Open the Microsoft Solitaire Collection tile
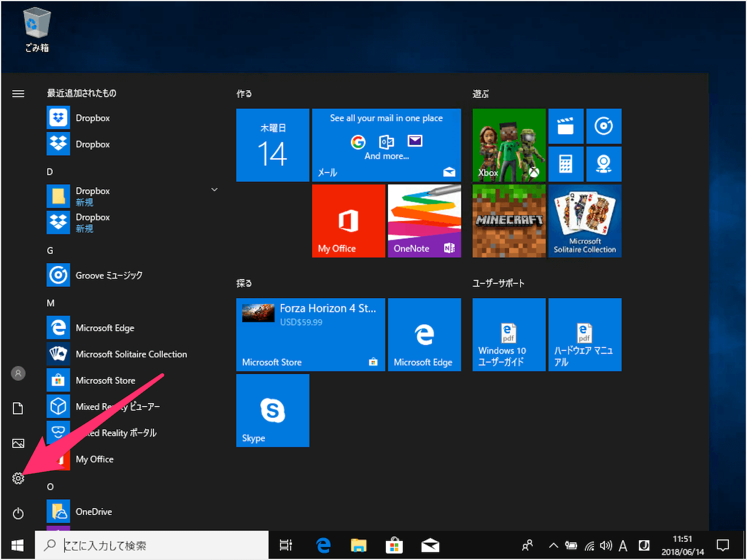Image resolution: width=747 pixels, height=560 pixels. coord(585,221)
